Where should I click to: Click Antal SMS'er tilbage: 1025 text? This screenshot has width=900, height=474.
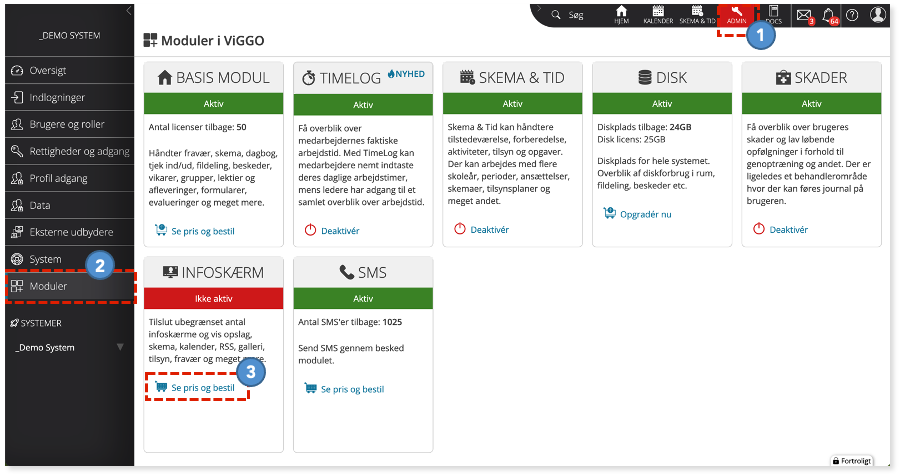coord(350,322)
